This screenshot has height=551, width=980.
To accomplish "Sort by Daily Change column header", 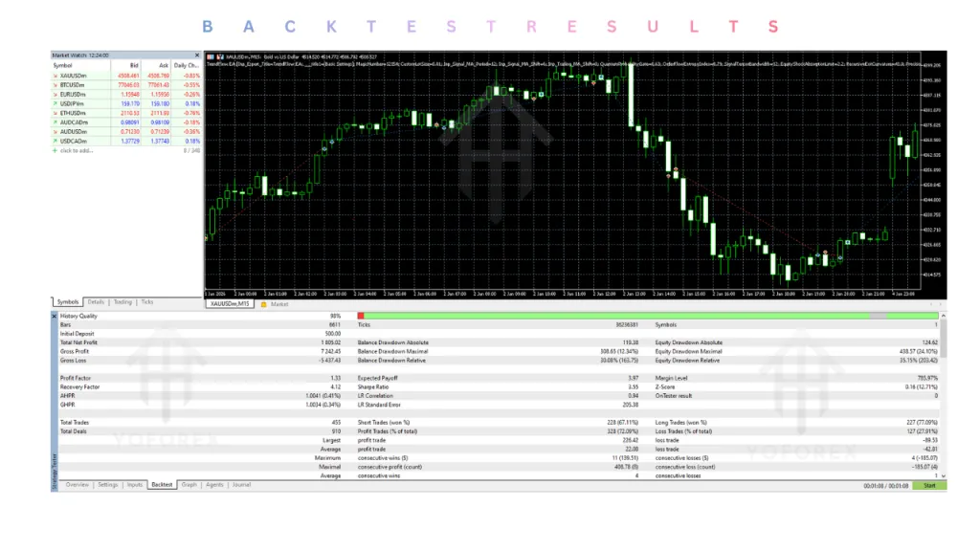I will 187,65.
